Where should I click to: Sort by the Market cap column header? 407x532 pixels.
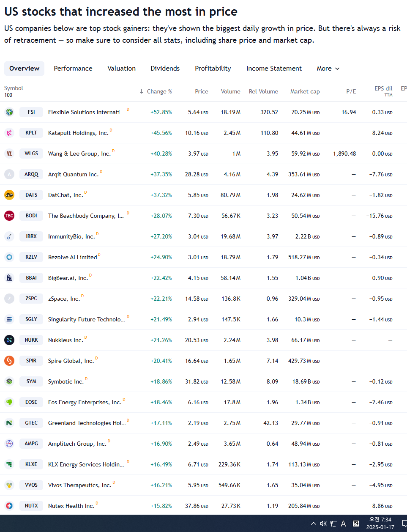pos(305,91)
